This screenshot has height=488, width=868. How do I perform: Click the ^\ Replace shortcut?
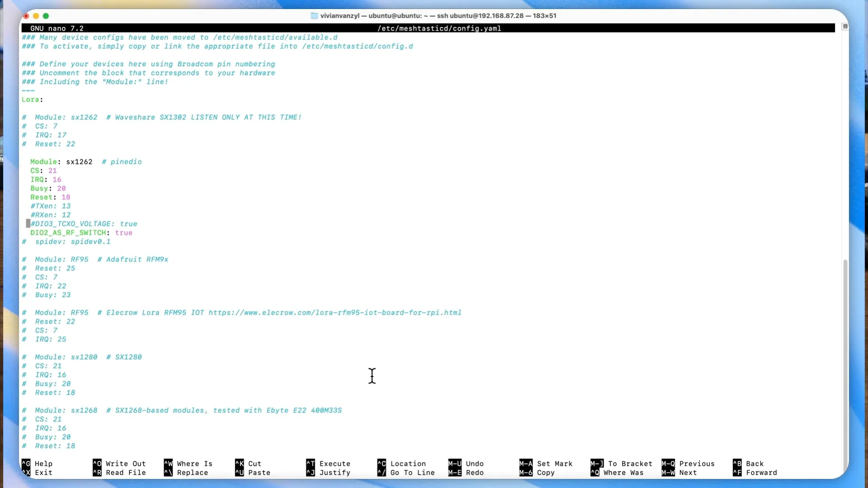[186, 473]
